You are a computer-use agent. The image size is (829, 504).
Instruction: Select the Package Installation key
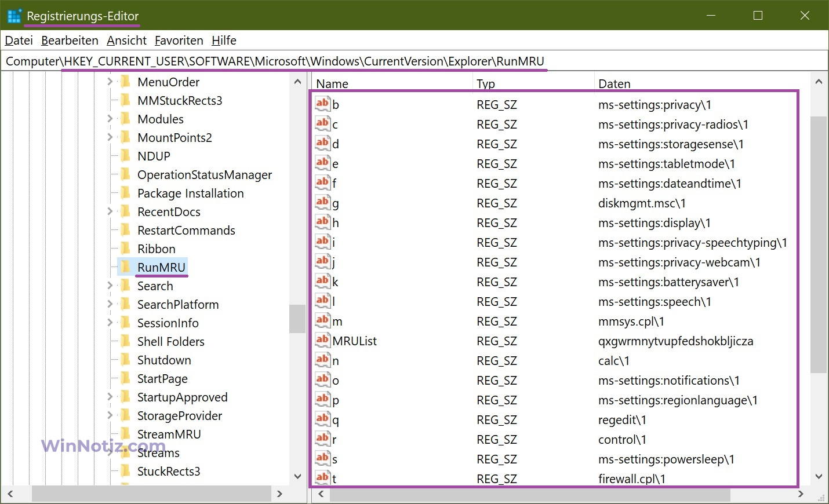click(x=190, y=193)
